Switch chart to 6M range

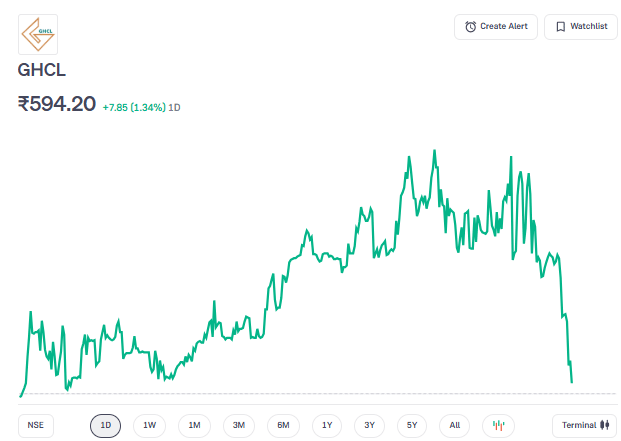(283, 425)
